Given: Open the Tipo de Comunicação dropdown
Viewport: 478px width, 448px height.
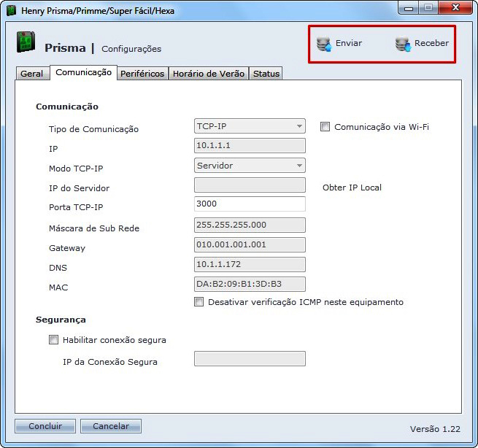Looking at the screenshot, I should click(250, 126).
